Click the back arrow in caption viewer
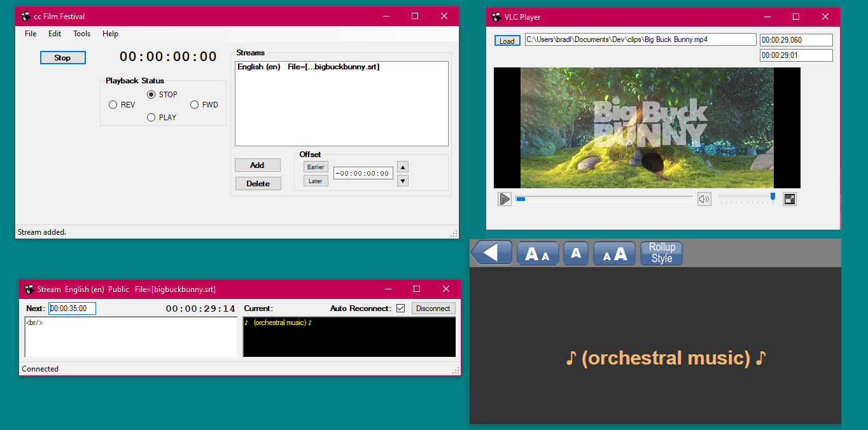Viewport: 868px width, 430px height. (x=491, y=253)
